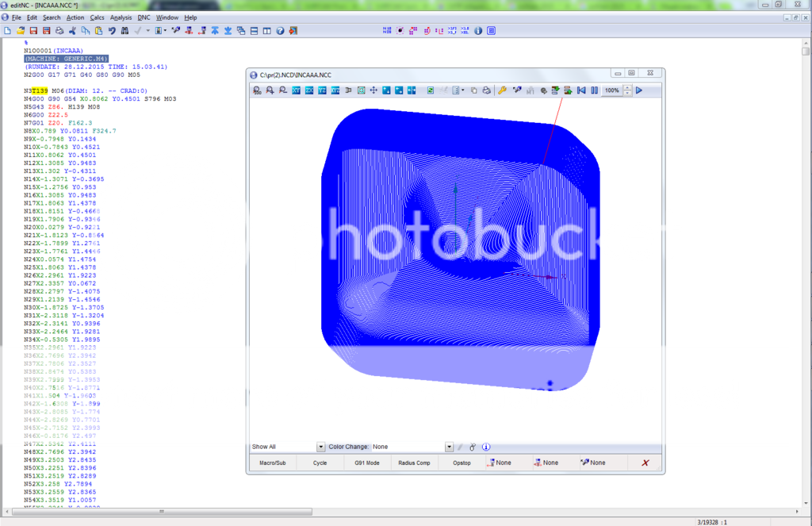Screen dimensions: 812x526
Task: Open the Analysis menu
Action: (121, 17)
